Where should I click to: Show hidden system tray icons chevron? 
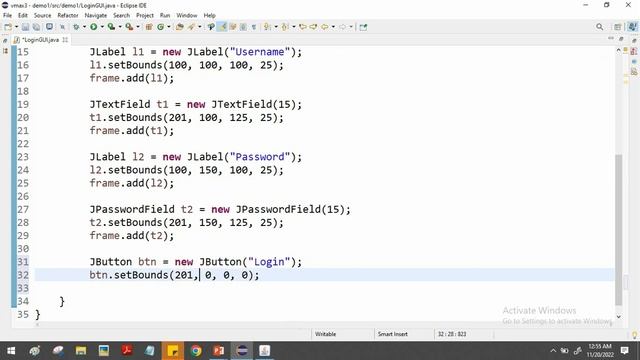[x=553, y=351]
